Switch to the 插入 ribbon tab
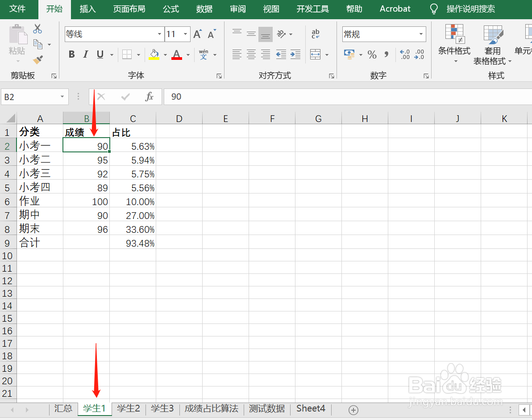 (87, 9)
